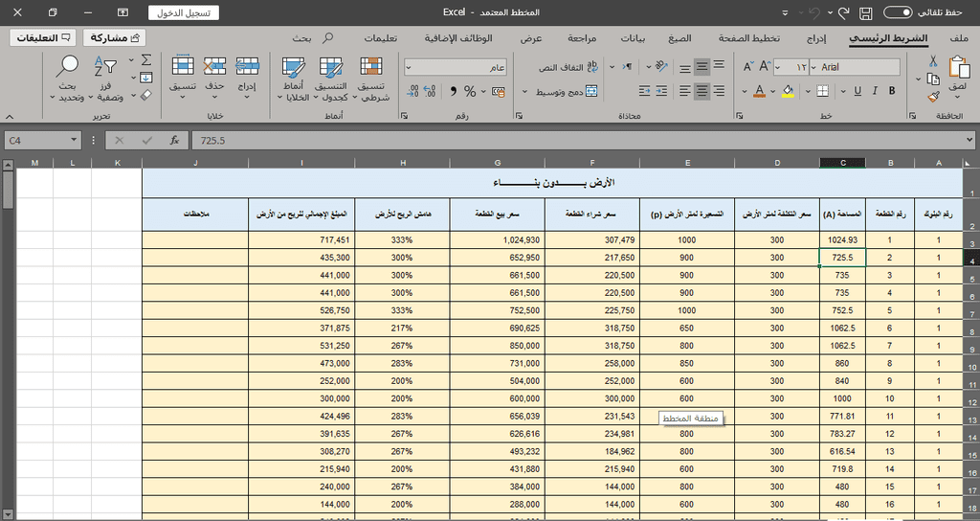This screenshot has width=980, height=521.
Task: Toggle the AutoSave (حفظ تلقائي) switch
Action: click(x=898, y=12)
